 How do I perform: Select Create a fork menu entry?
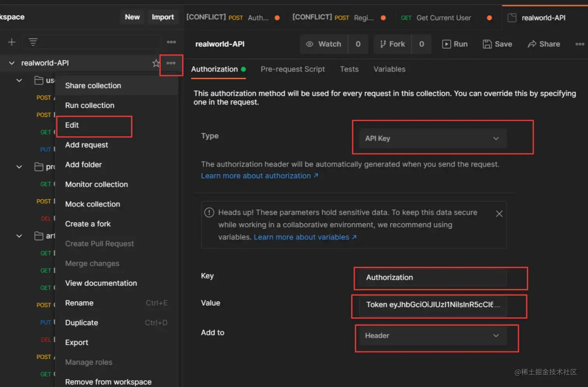[x=117, y=224]
